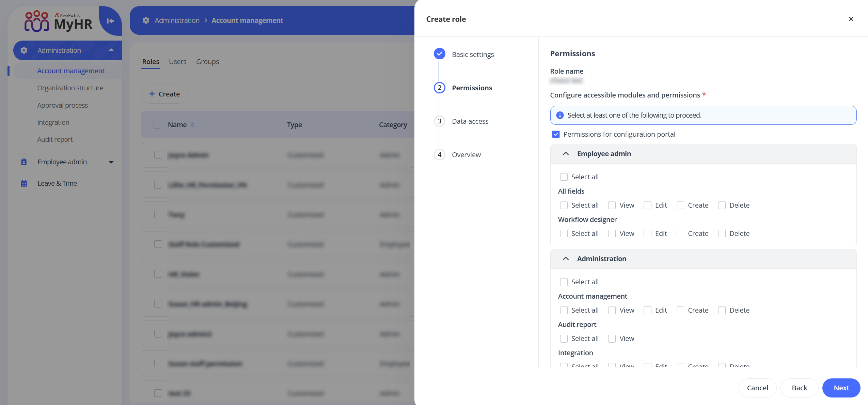Check Edit for All fields
The width and height of the screenshot is (868, 405).
coord(647,205)
